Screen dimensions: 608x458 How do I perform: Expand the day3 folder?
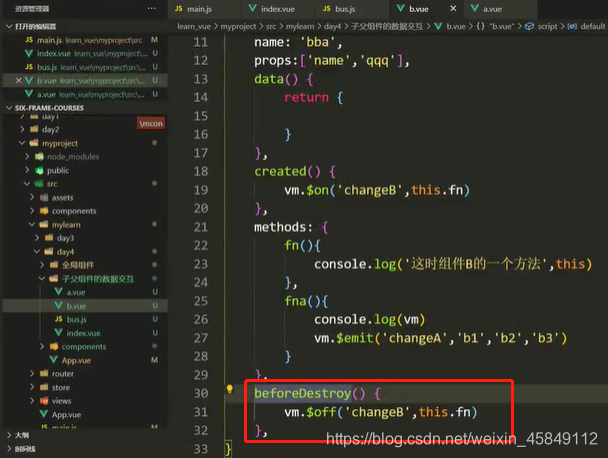click(x=37, y=238)
